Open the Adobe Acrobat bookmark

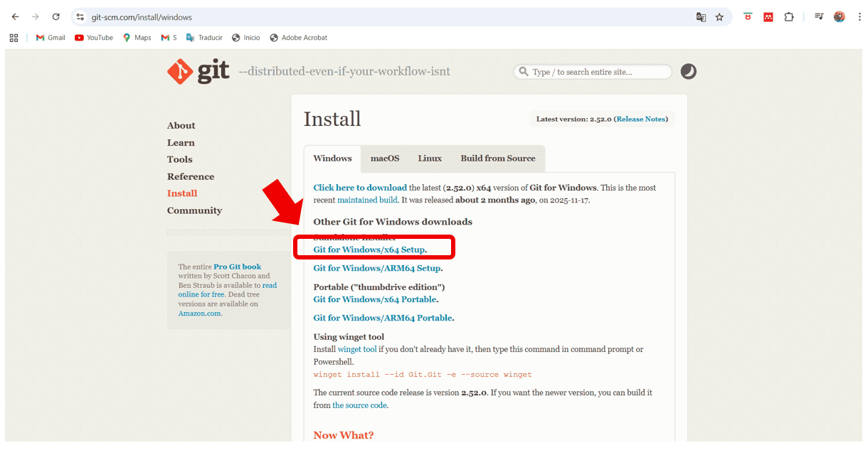pos(299,38)
